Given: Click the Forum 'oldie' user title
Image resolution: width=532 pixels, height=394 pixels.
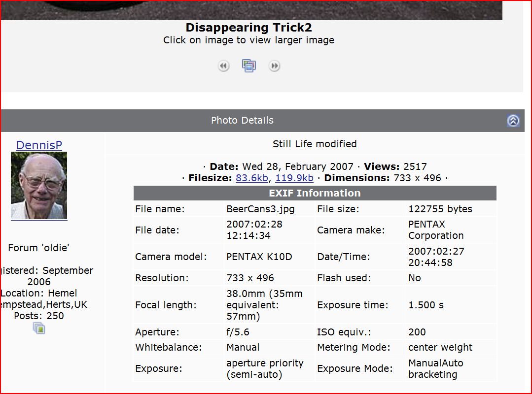Looking at the screenshot, I should [39, 248].
